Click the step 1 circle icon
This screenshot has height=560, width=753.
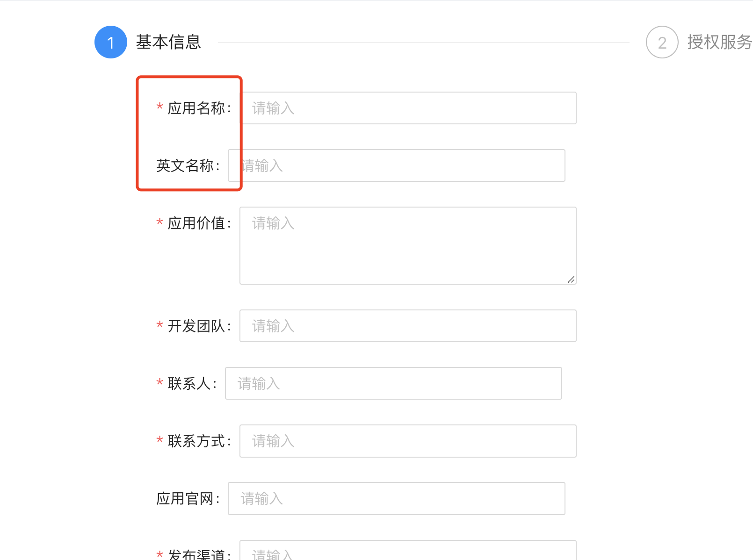[111, 42]
